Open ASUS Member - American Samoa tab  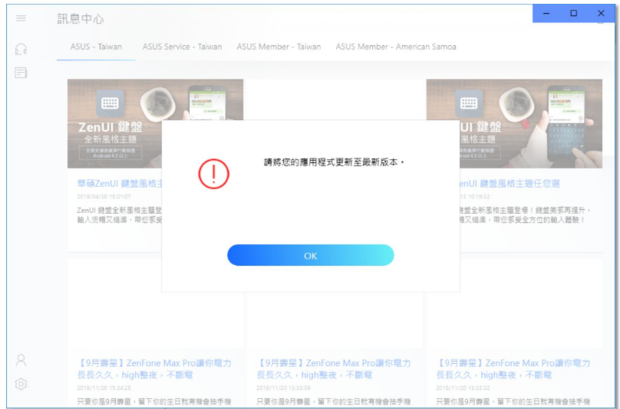click(396, 47)
